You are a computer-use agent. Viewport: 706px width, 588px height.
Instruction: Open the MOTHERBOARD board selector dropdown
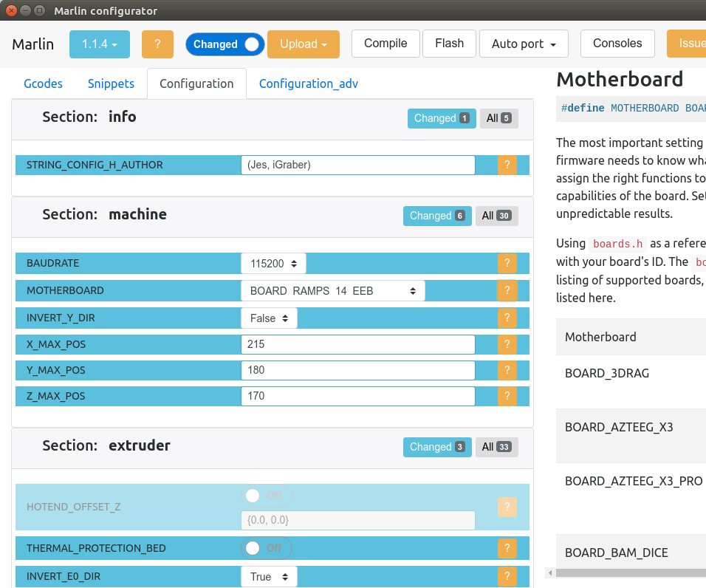pos(332,290)
